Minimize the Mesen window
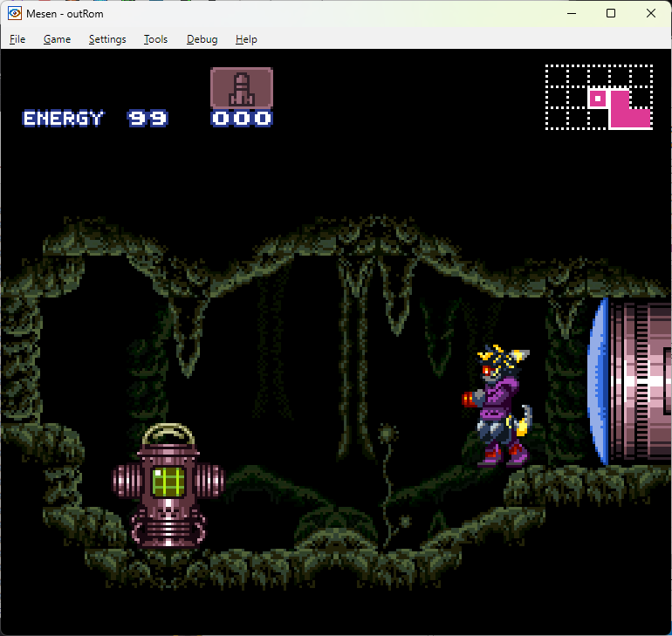The width and height of the screenshot is (672, 636). tap(571, 13)
